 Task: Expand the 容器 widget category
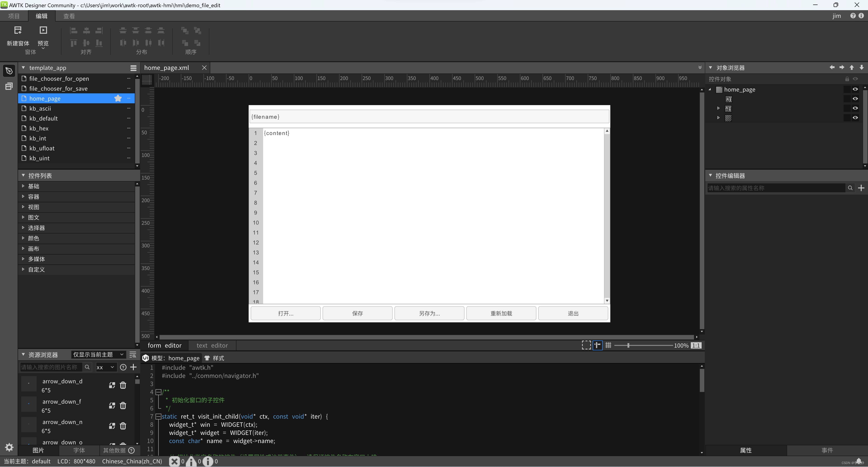click(x=23, y=196)
